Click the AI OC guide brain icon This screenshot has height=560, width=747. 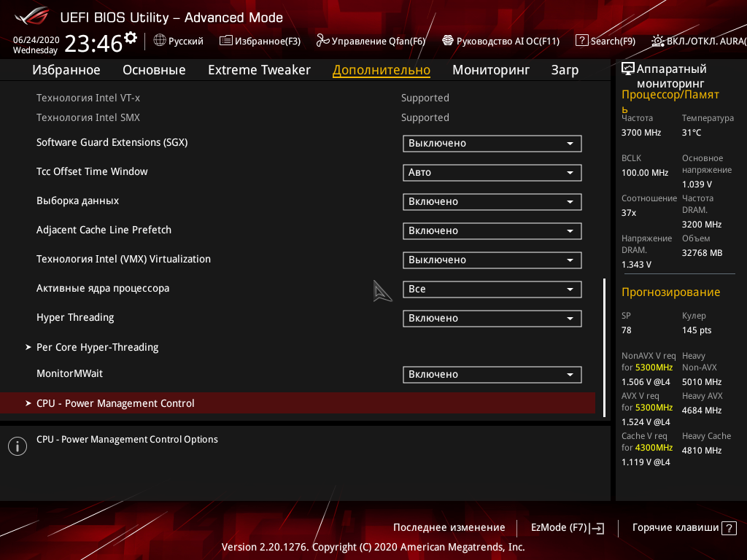[448, 41]
